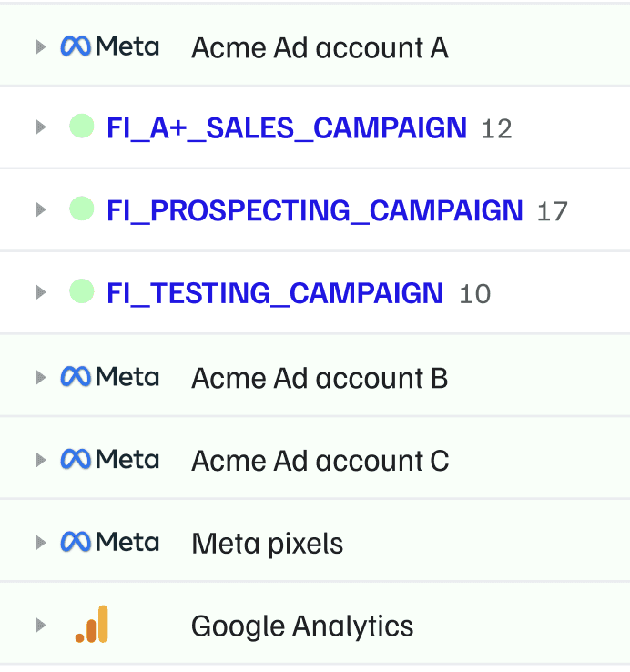Image resolution: width=630 pixels, height=672 pixels.
Task: Click Meta logo beside Acme Ad account B
Action: pos(109,377)
